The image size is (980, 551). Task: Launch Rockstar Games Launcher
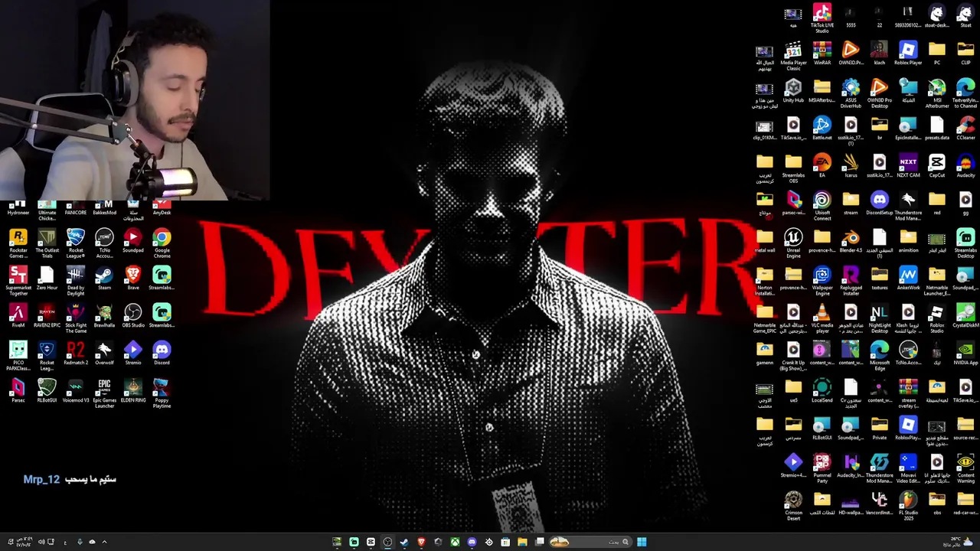tap(18, 243)
